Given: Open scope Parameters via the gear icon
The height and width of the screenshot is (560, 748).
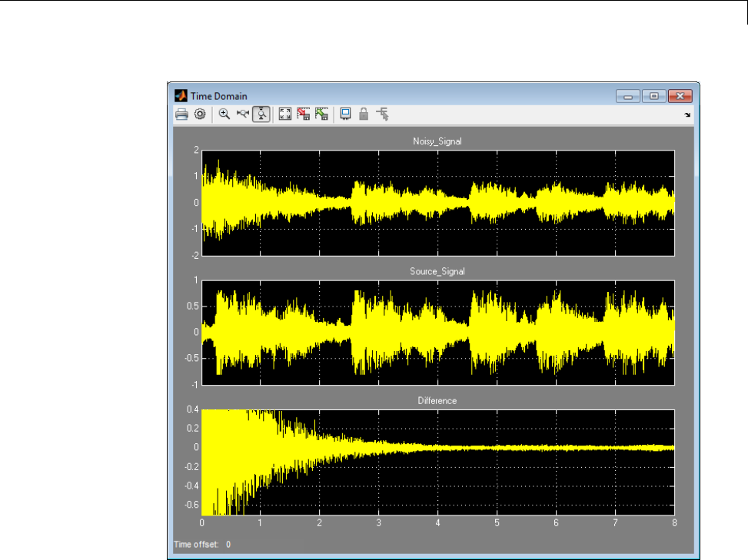Looking at the screenshot, I should tap(199, 114).
